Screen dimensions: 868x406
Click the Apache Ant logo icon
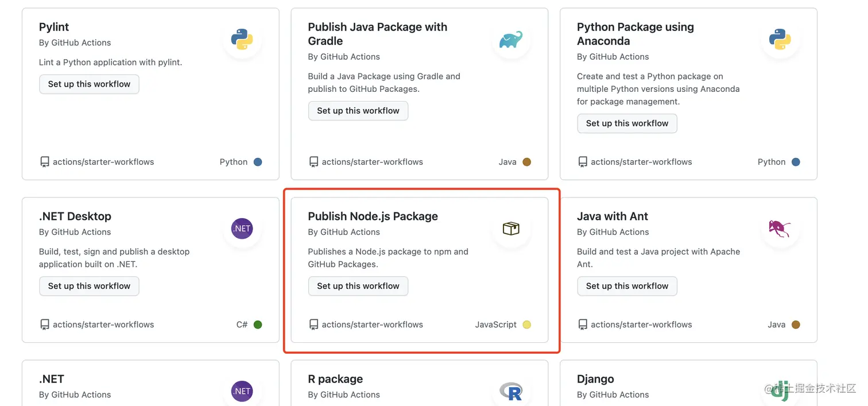tap(780, 229)
